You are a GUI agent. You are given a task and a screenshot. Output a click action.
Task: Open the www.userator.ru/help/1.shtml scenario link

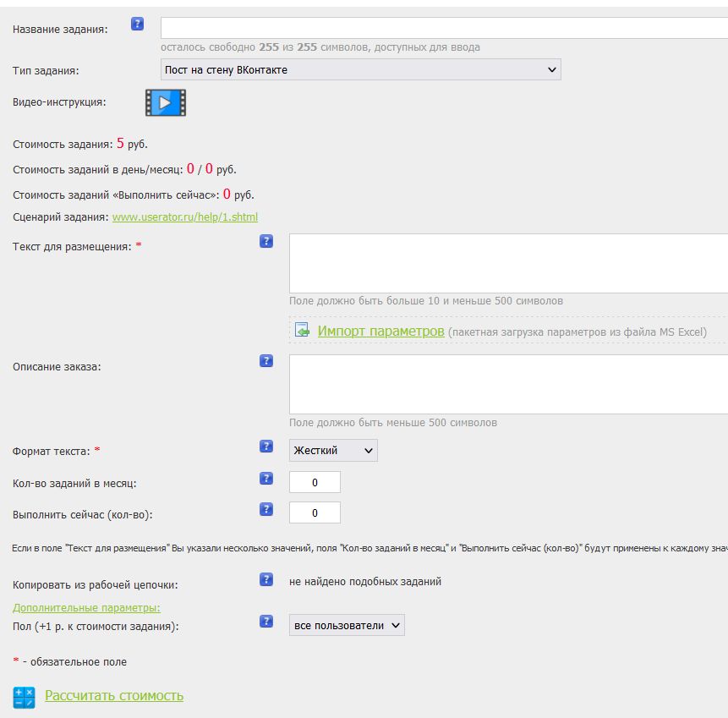[185, 217]
